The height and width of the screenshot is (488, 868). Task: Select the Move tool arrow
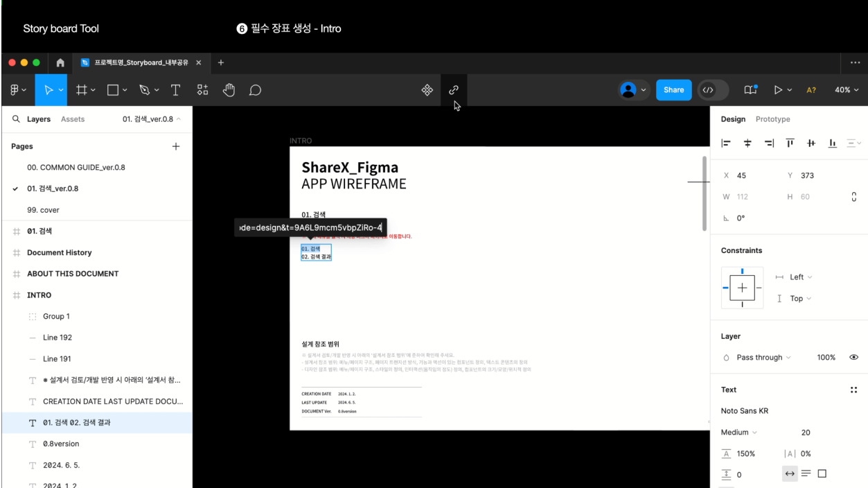pyautogui.click(x=48, y=90)
